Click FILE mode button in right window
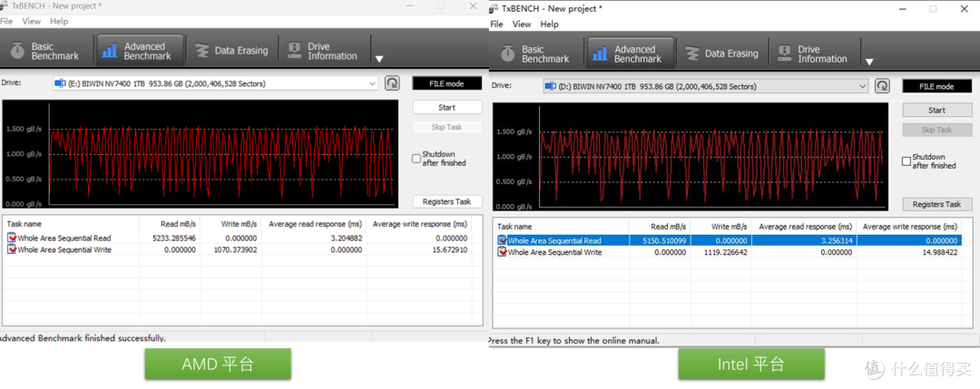This screenshot has width=980, height=389. coord(936,86)
